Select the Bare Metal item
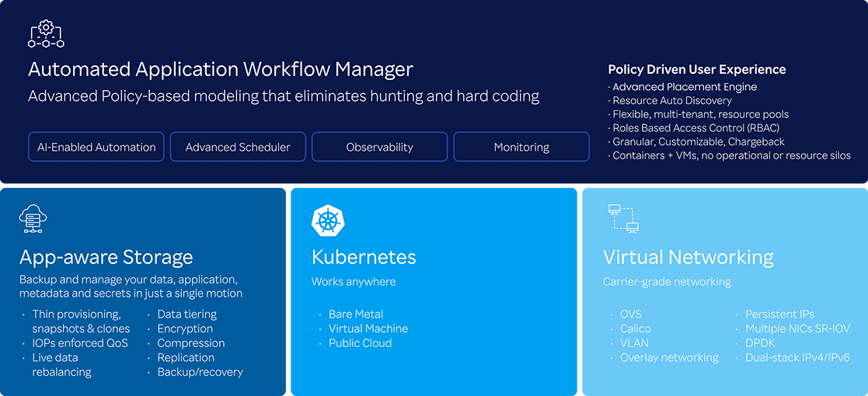 356,314
